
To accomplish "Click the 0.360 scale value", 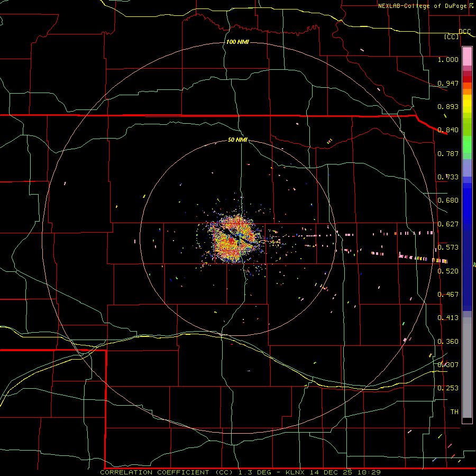I will 448,342.
